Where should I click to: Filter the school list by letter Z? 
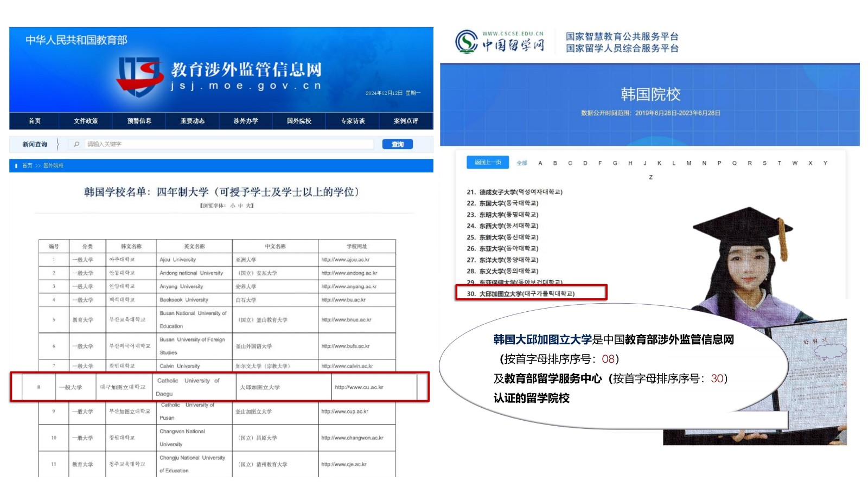[651, 177]
